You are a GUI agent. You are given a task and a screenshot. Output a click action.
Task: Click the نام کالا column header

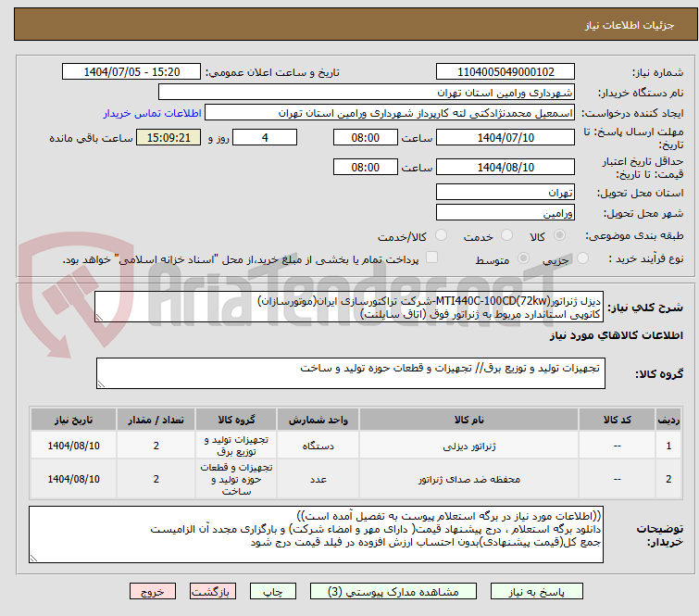point(469,420)
